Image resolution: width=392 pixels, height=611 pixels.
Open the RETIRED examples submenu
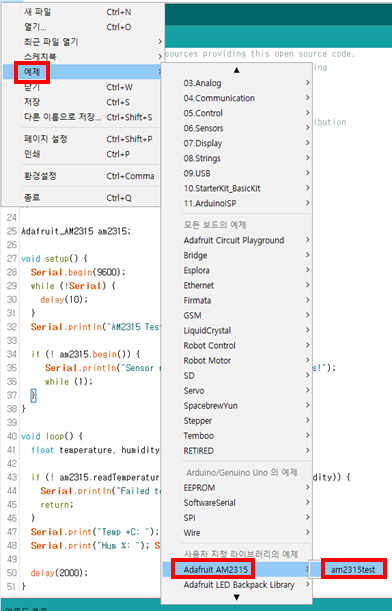237,451
